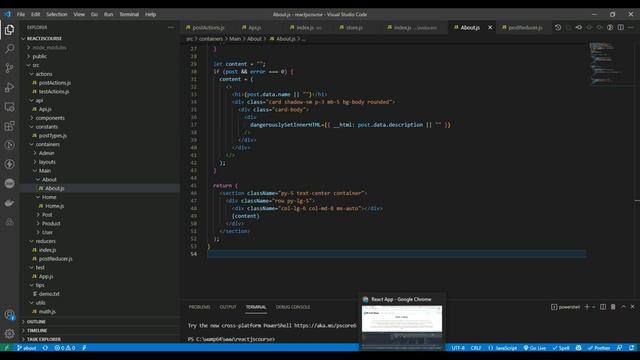Click the Prettier status bar item
Screen dimensions: 640x360
[599, 348]
